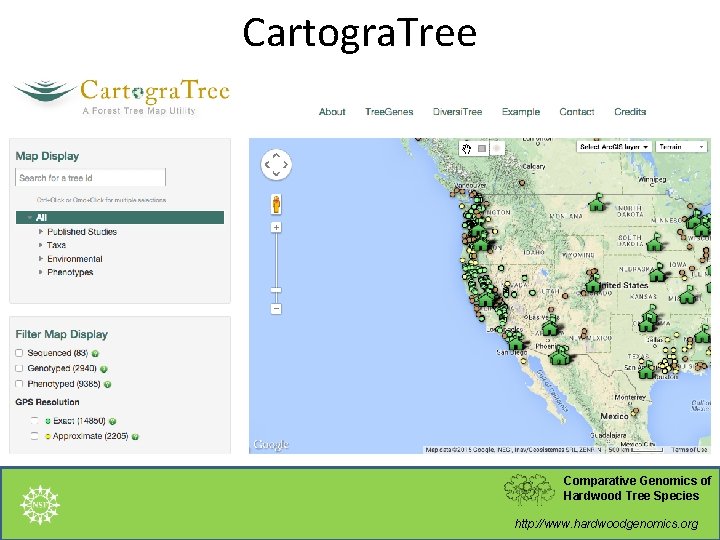
Task: Click the Google logo on the map
Action: coord(271,444)
